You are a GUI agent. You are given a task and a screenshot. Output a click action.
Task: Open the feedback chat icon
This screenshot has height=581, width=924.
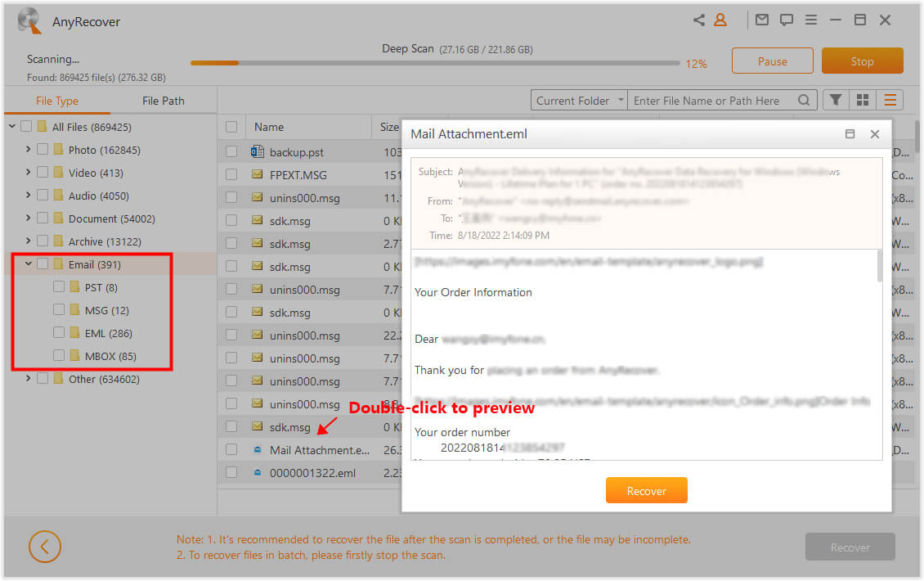pos(786,20)
